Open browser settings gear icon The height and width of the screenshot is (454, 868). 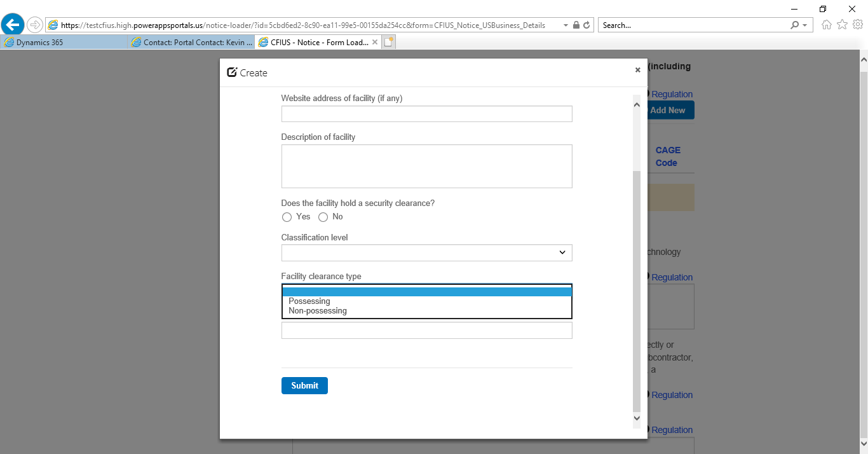pyautogui.click(x=858, y=25)
